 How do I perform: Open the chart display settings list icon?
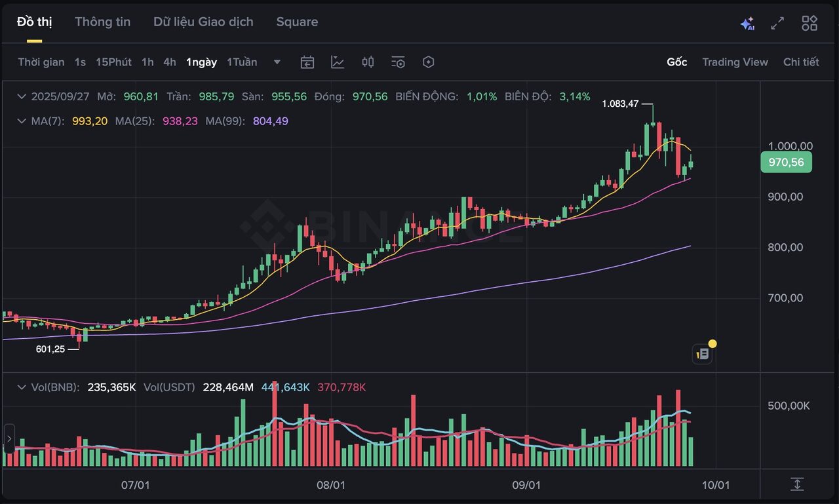click(x=398, y=62)
